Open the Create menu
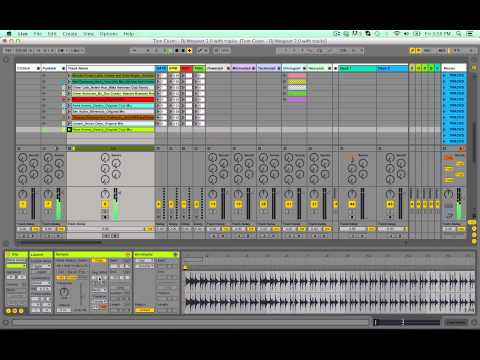The height and width of the screenshot is (360, 480). 70,34
